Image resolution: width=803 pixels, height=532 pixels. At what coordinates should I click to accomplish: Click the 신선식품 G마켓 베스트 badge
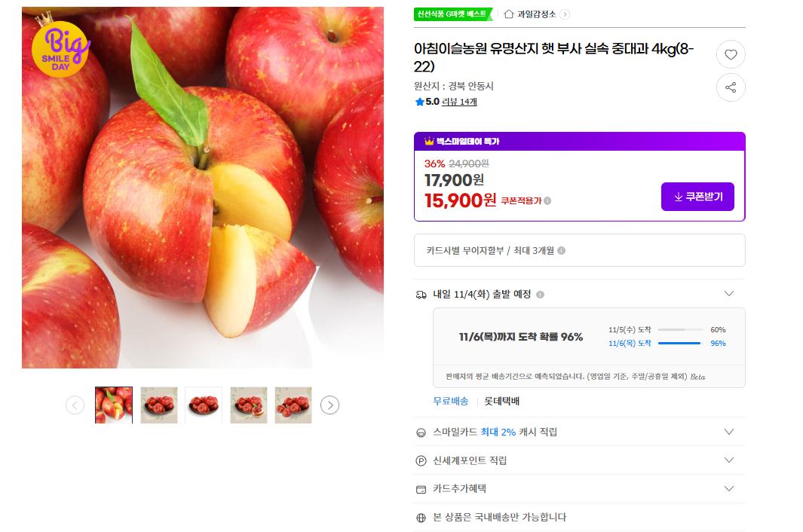click(452, 14)
